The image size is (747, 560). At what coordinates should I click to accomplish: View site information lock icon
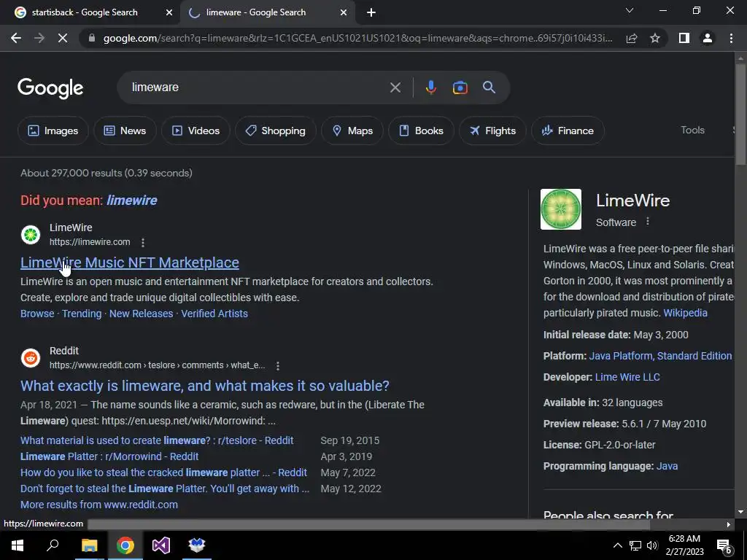click(92, 38)
